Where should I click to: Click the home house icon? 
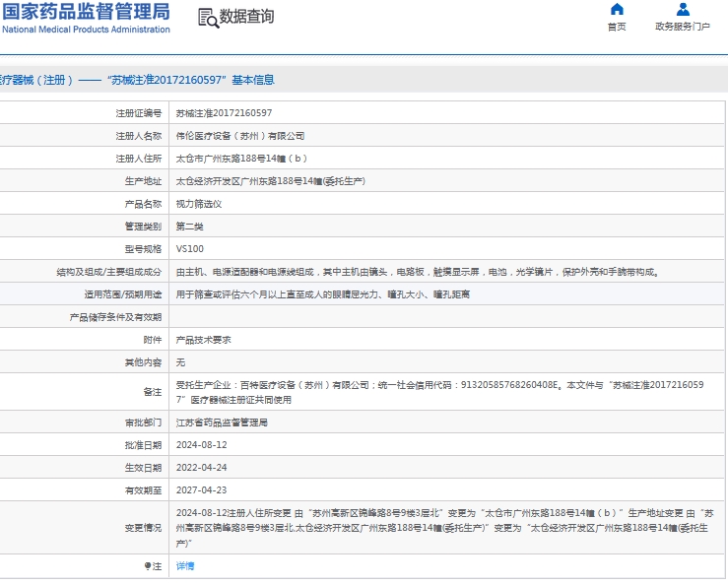[x=617, y=10]
